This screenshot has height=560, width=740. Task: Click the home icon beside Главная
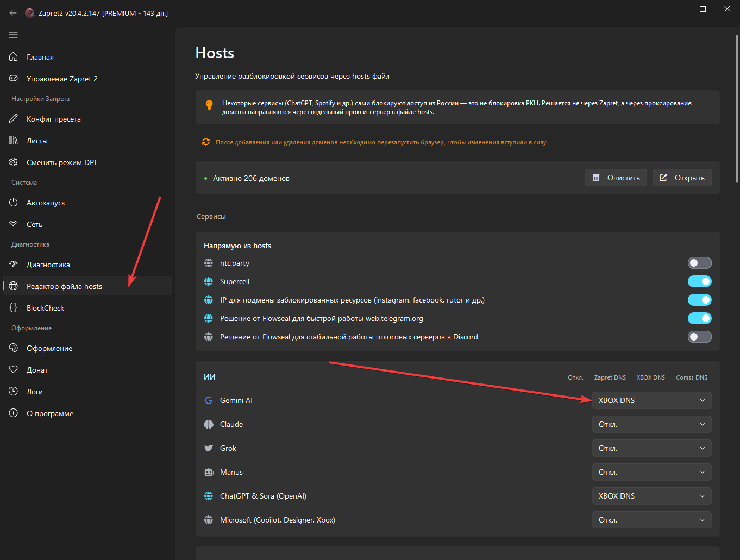[x=14, y=57]
